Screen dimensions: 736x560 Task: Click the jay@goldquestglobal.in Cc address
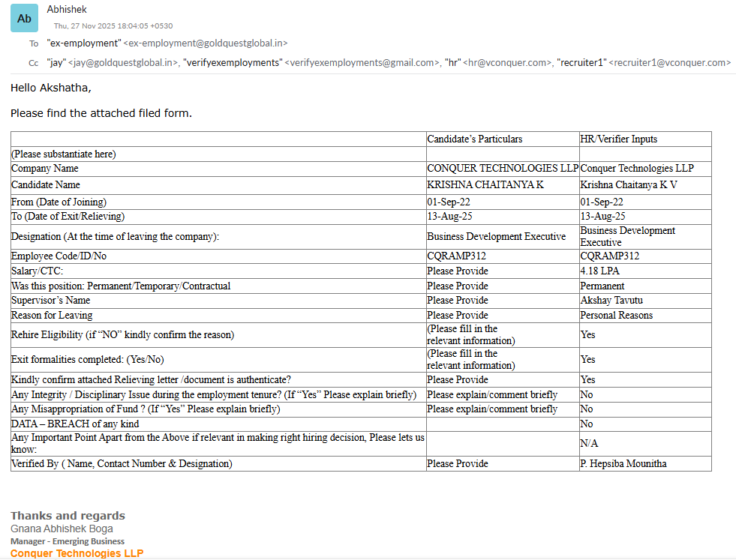(x=123, y=63)
